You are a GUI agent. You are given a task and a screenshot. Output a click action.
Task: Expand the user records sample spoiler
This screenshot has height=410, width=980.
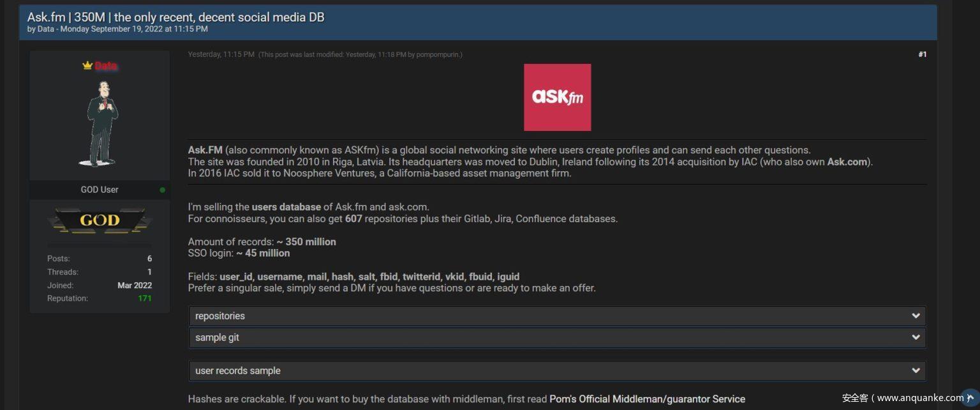557,370
